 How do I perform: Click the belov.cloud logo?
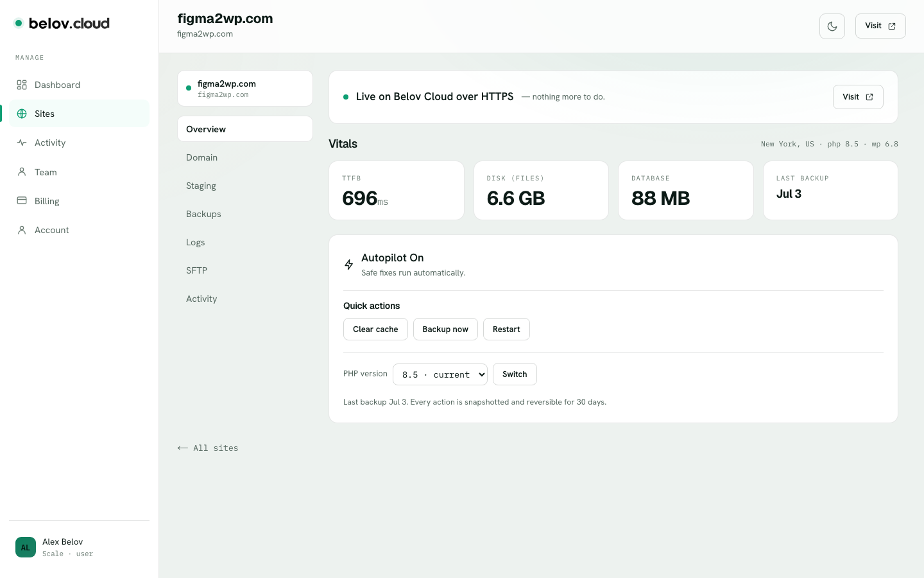62,24
